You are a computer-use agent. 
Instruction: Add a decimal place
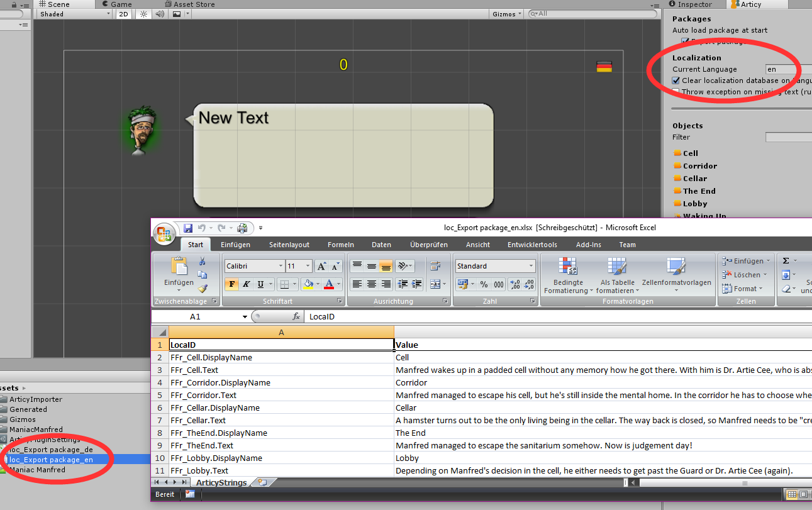pos(516,284)
